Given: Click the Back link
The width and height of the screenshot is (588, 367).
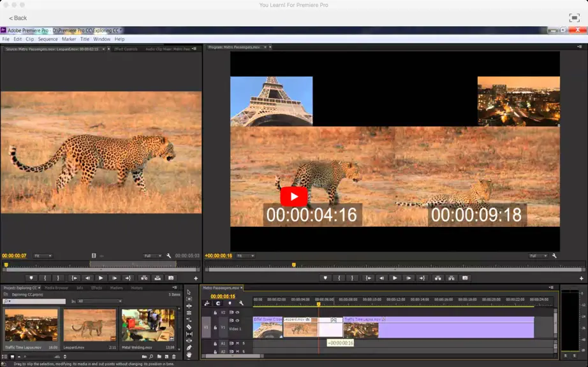Looking at the screenshot, I should [x=18, y=18].
